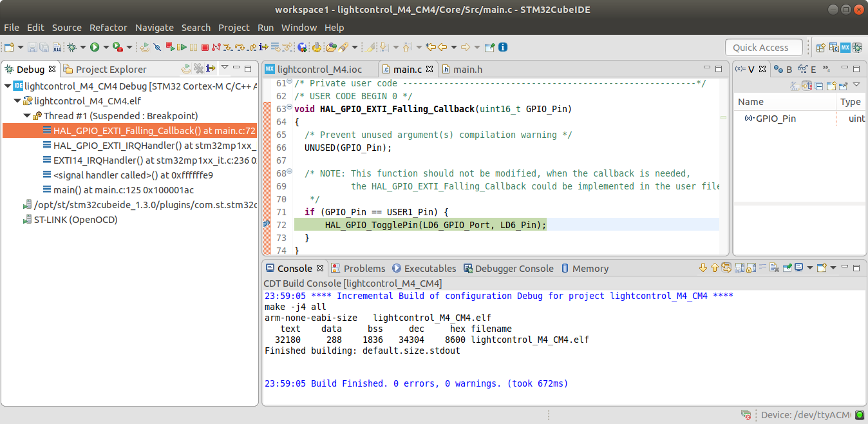868x424 pixels.
Task: Open the dropdown arrow next to the Run button
Action: (106, 47)
